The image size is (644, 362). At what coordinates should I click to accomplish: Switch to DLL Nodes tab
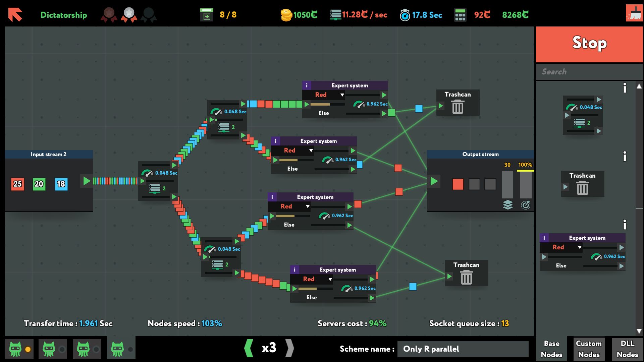tap(627, 349)
